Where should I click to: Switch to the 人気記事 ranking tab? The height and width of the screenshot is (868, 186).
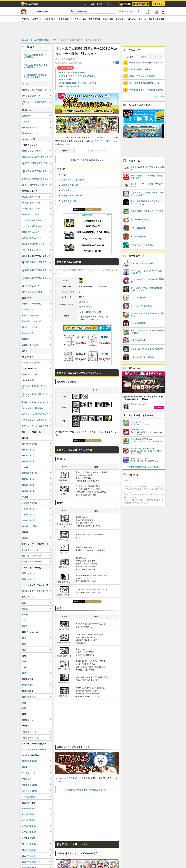[x=129, y=57]
